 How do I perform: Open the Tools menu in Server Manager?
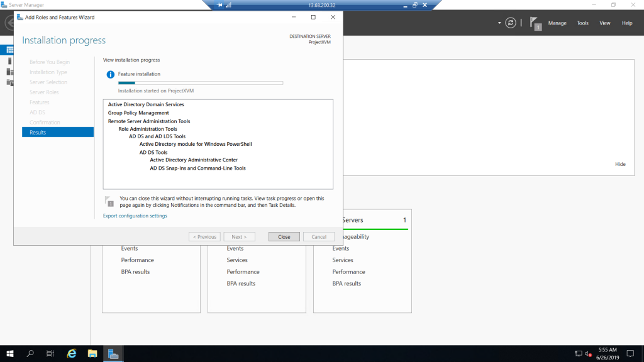pyautogui.click(x=582, y=23)
